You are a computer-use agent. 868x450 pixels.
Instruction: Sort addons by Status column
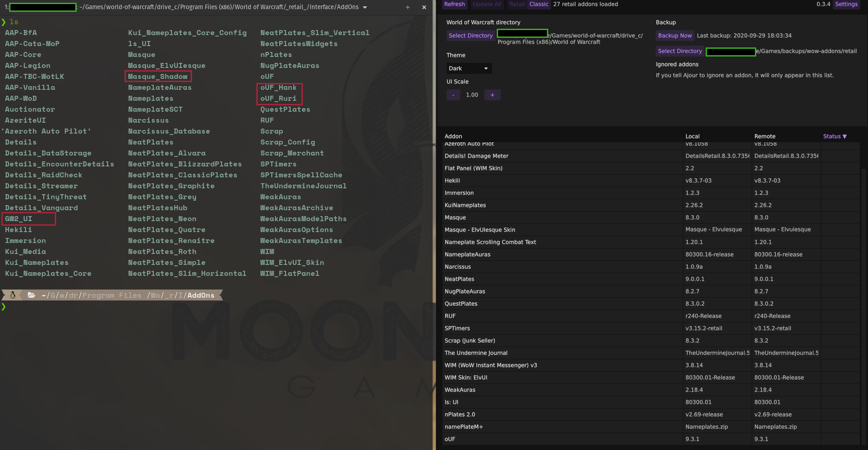pos(835,136)
